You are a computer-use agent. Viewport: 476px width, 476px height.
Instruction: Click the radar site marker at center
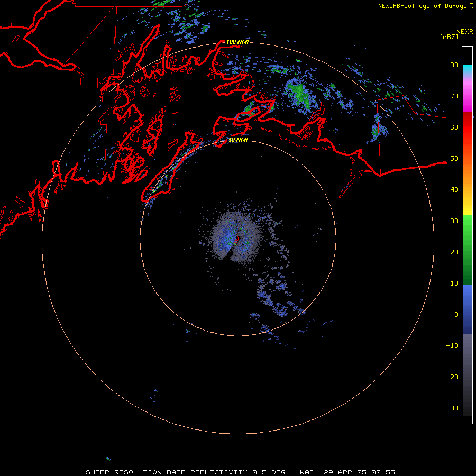(237, 240)
